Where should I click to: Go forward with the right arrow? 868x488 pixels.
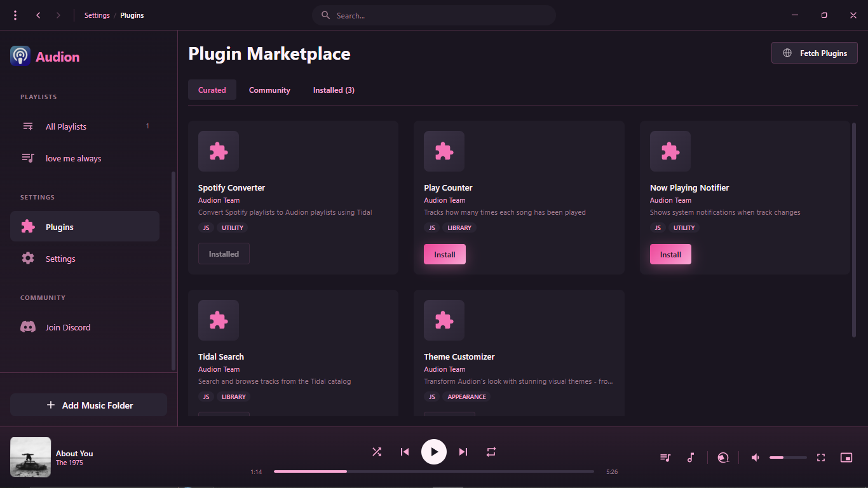coord(58,15)
